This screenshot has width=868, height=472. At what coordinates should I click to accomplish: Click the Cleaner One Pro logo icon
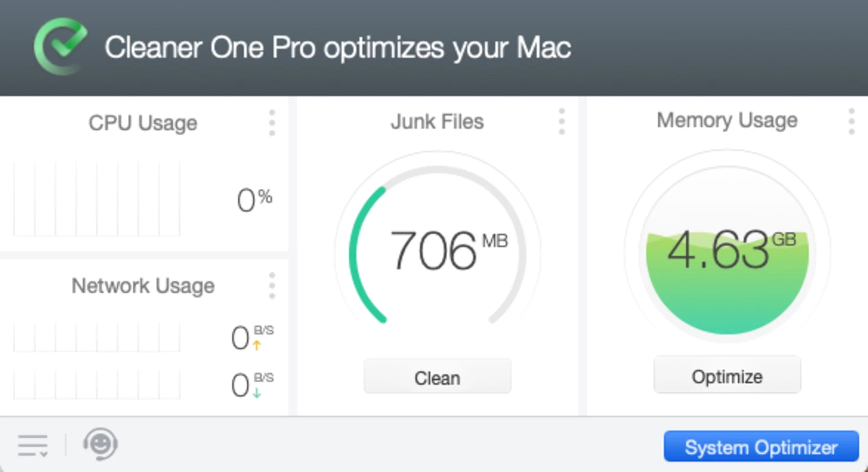tap(60, 46)
